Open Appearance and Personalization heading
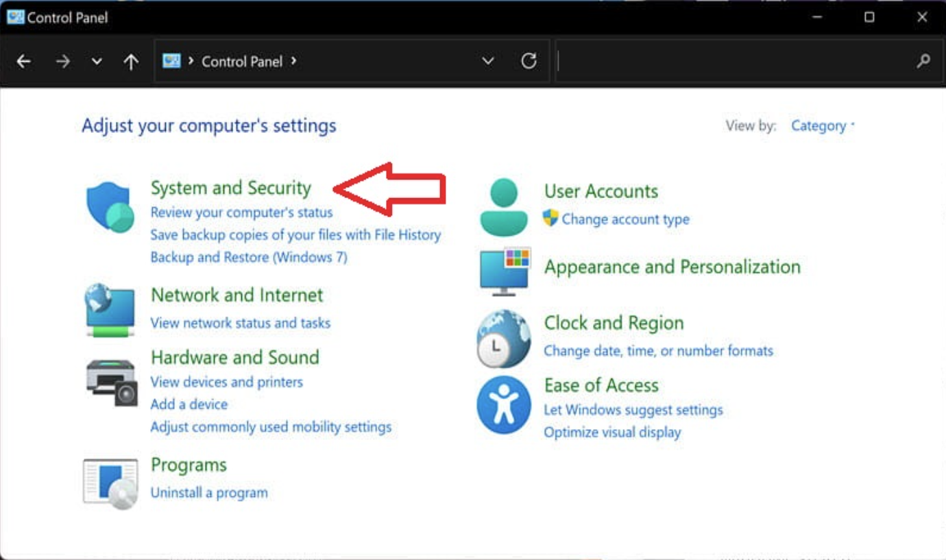 672,267
